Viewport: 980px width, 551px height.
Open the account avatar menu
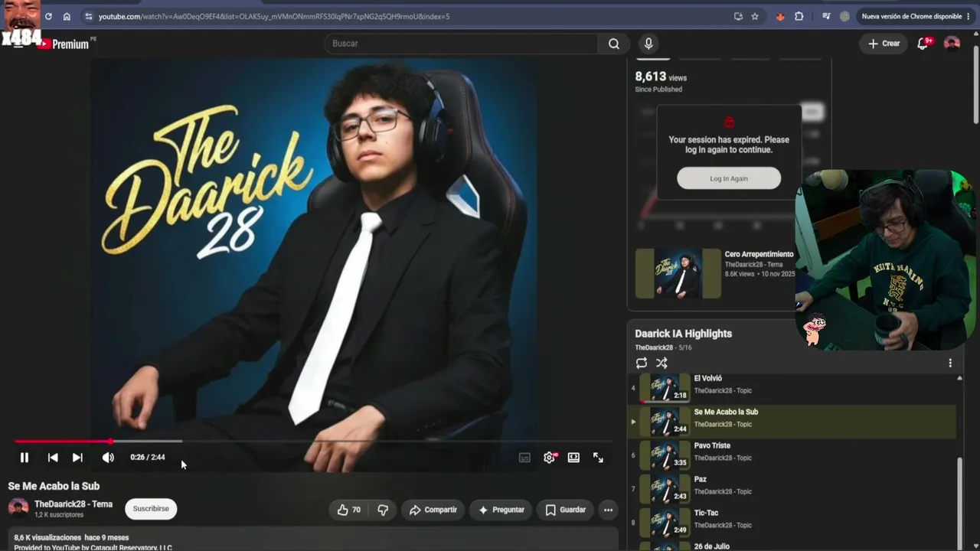point(952,44)
